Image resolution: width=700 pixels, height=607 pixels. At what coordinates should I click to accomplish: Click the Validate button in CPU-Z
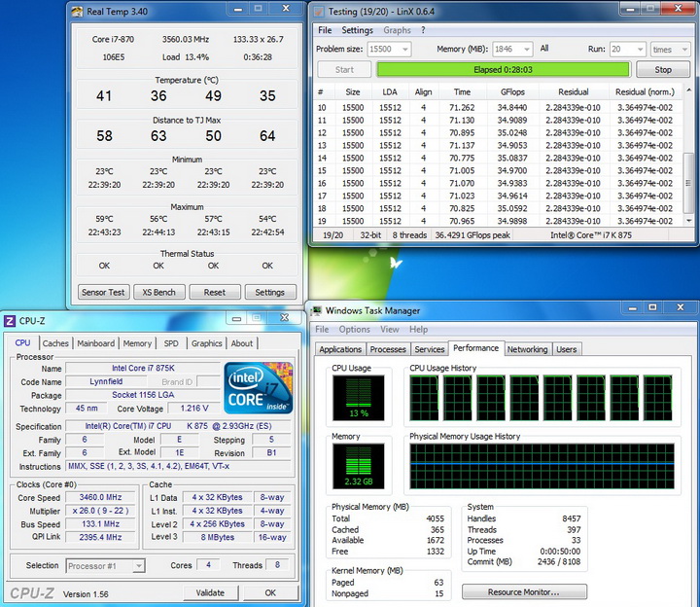pyautogui.click(x=210, y=592)
